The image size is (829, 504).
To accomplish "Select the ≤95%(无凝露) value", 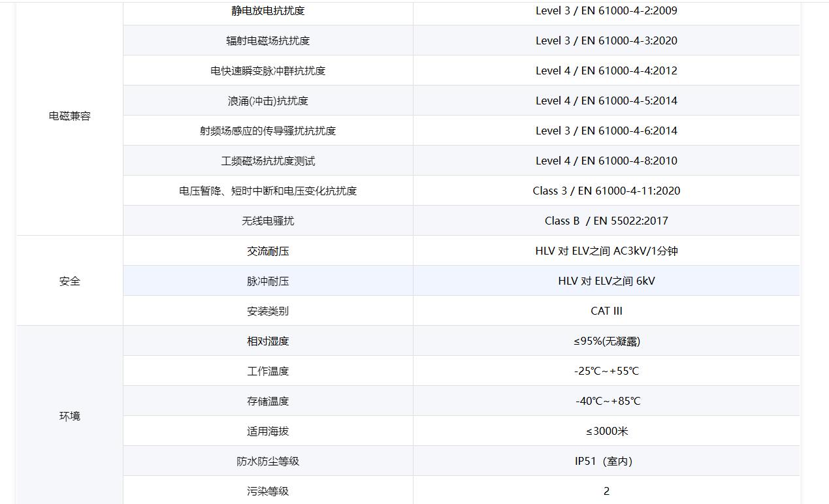I will click(x=606, y=341).
